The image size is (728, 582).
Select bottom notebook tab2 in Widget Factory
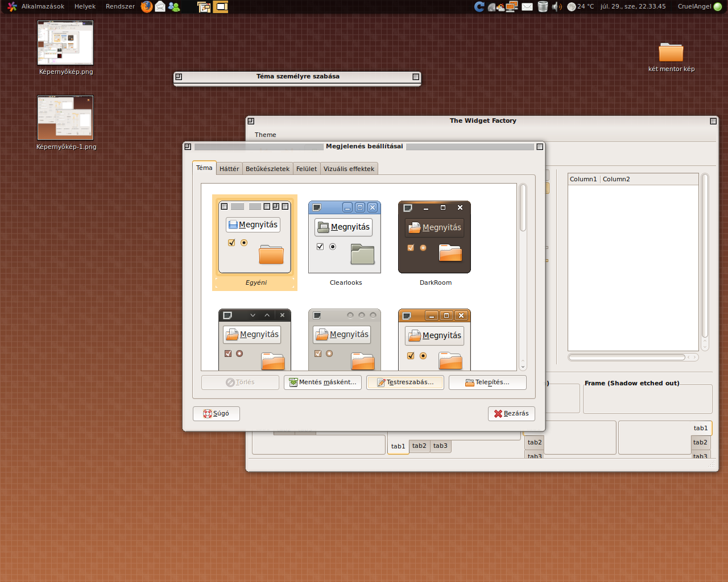pyautogui.click(x=419, y=446)
